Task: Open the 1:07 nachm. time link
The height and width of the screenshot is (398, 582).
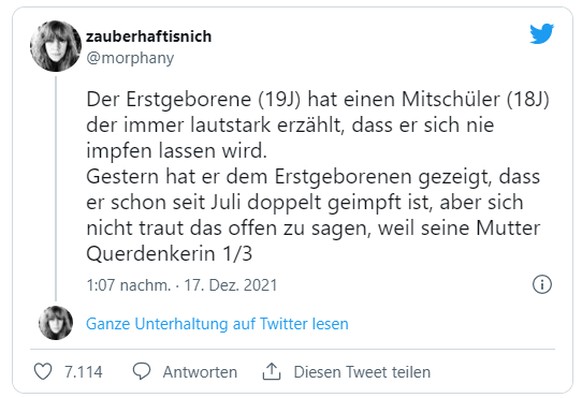Action: tap(128, 285)
